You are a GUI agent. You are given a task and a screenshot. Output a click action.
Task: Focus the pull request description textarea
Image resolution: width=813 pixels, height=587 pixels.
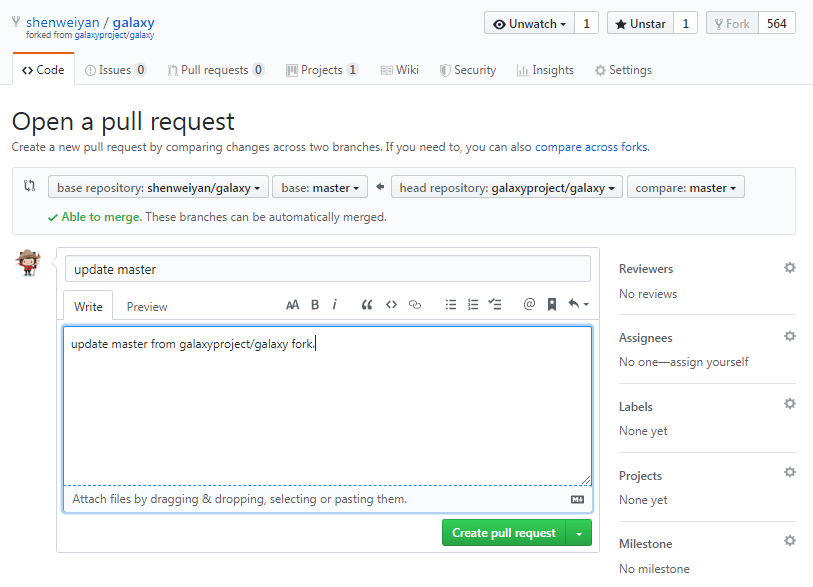(x=327, y=406)
